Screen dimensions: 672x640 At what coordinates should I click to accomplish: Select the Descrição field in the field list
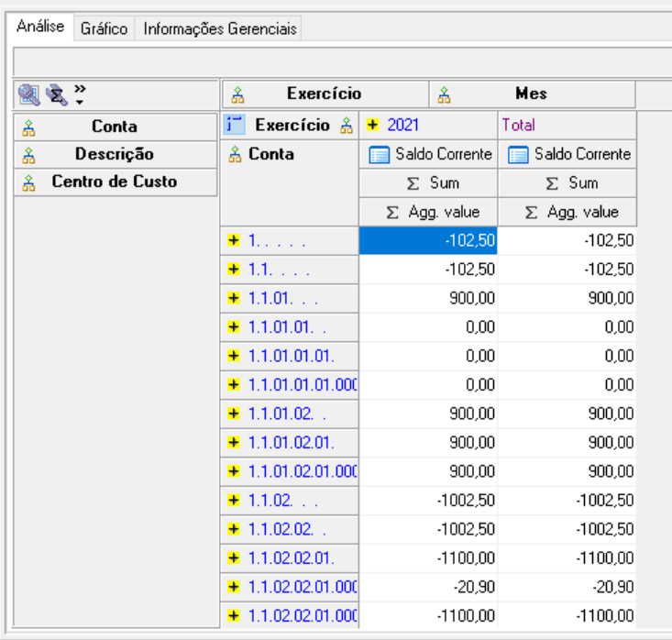[x=116, y=154]
